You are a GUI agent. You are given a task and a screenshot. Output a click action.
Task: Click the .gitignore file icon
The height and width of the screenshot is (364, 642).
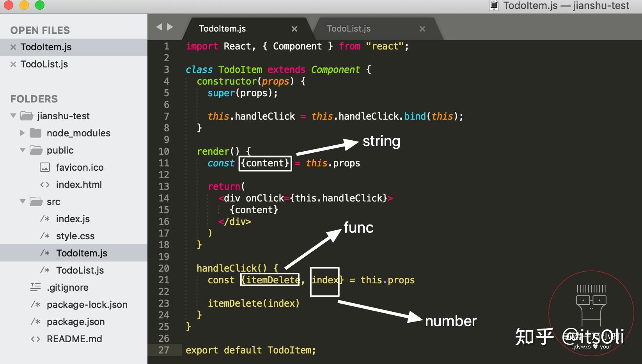tap(35, 287)
